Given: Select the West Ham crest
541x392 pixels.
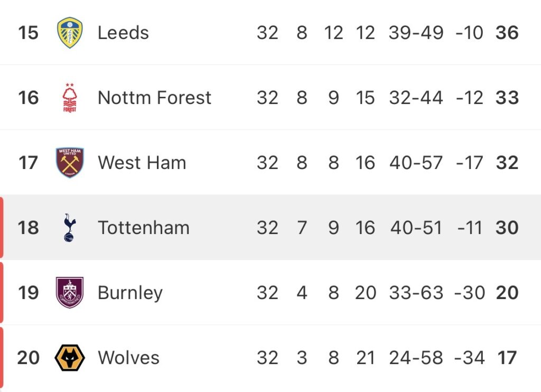Looking at the screenshot, I should (x=70, y=163).
